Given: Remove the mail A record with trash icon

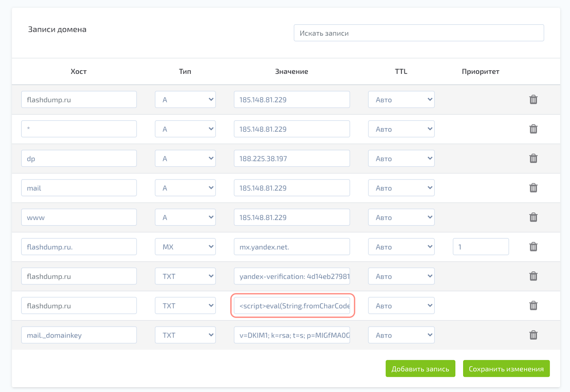Looking at the screenshot, I should tap(533, 188).
